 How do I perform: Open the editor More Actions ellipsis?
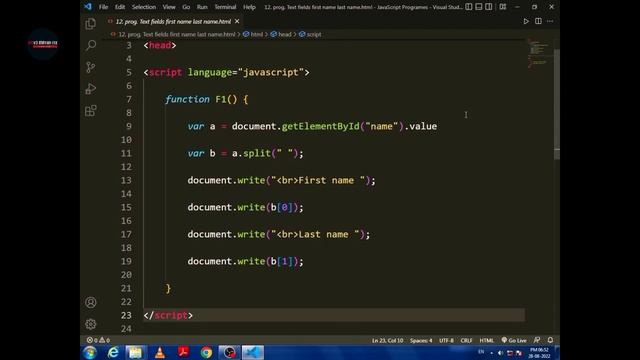point(550,21)
